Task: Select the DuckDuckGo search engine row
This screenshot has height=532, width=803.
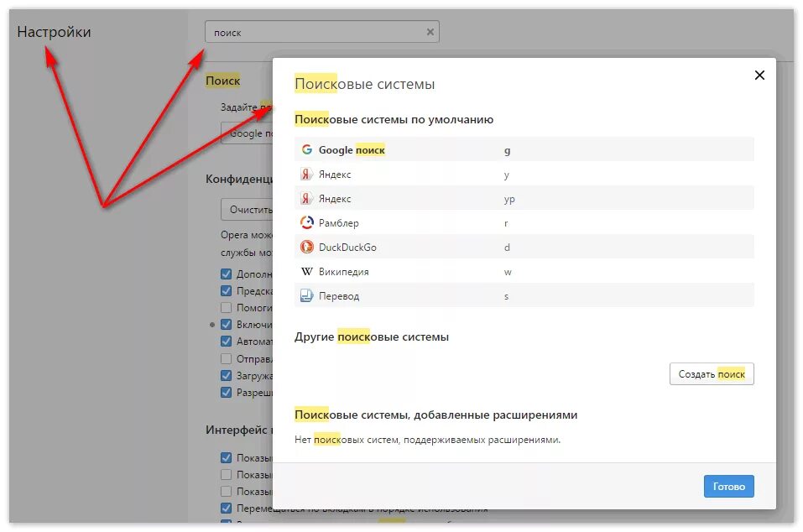Action: [x=524, y=247]
